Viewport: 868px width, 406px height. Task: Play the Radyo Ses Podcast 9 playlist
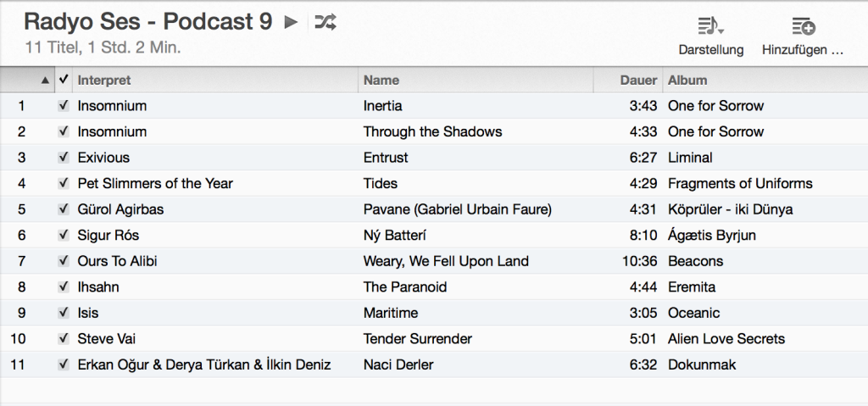coord(291,22)
